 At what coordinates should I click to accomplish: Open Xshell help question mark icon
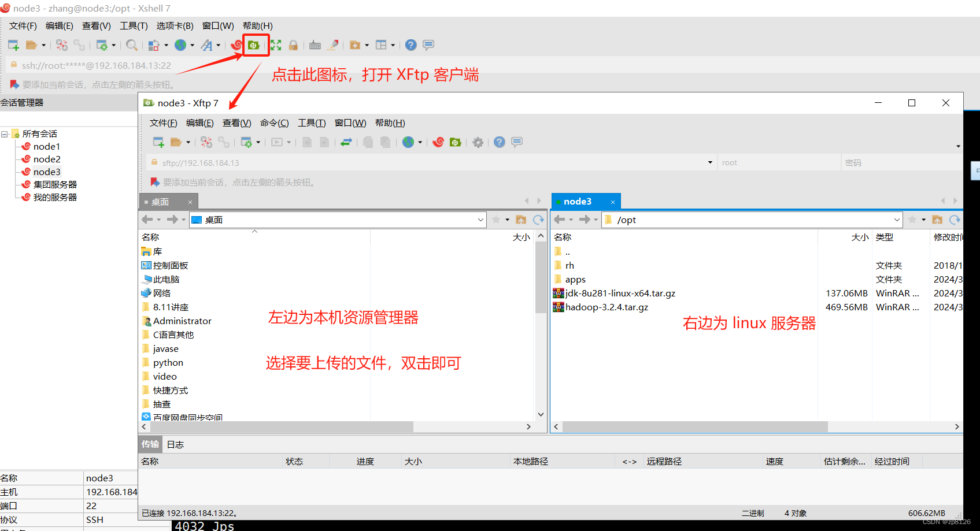pos(411,45)
